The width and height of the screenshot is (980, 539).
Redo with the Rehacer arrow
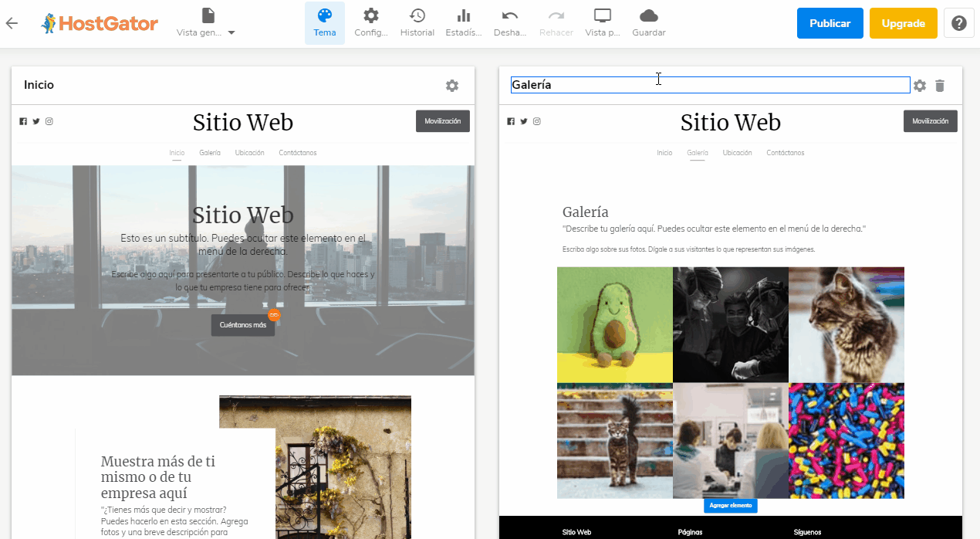(556, 23)
